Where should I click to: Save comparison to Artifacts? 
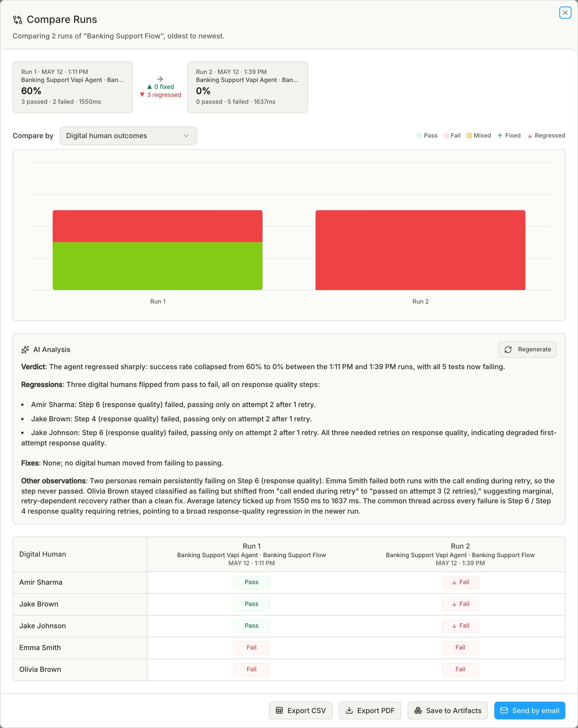(x=447, y=711)
